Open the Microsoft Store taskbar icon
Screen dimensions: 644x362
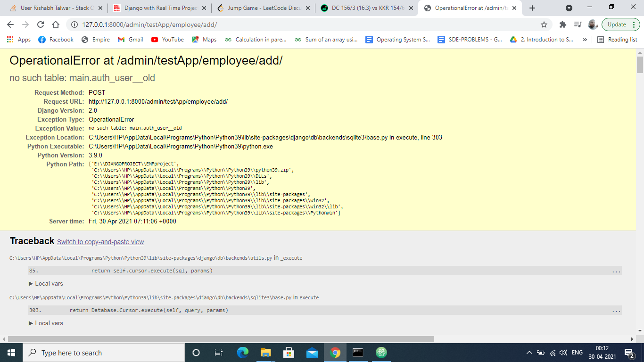pyautogui.click(x=289, y=353)
